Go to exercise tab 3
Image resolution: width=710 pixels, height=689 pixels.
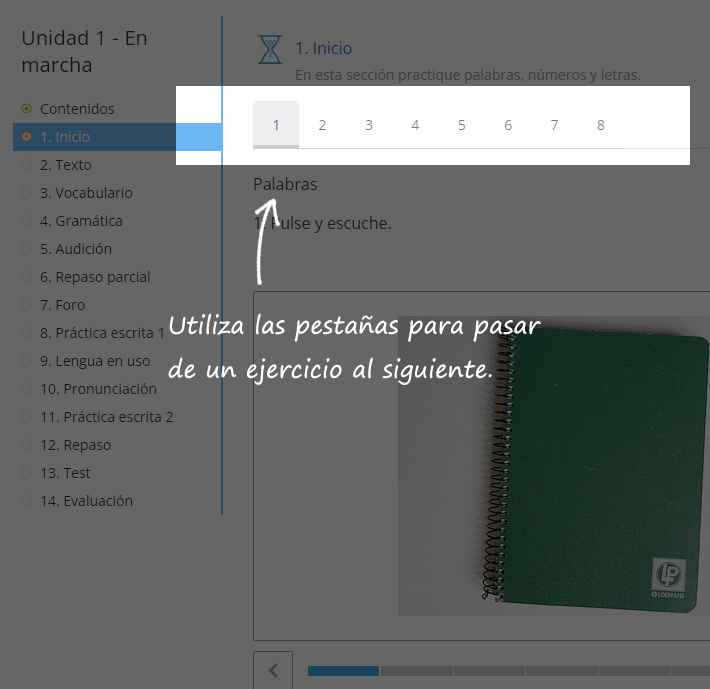click(368, 125)
